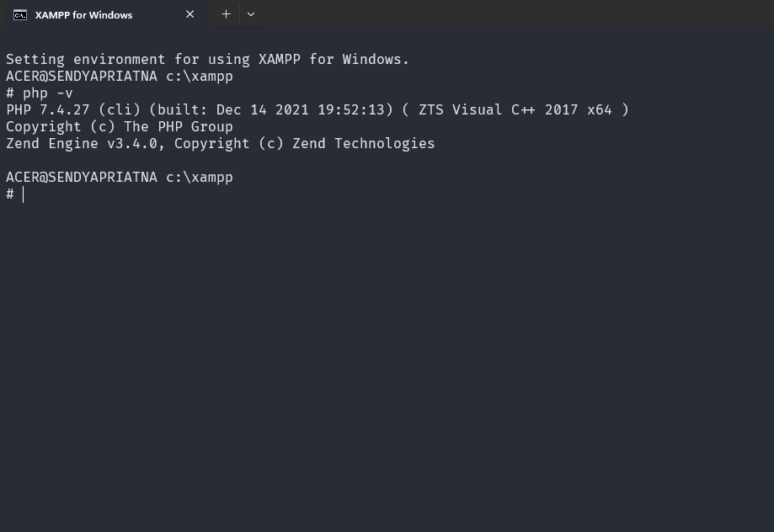
Task: Click the "PHP 7.4.27" version text
Action: 48,110
